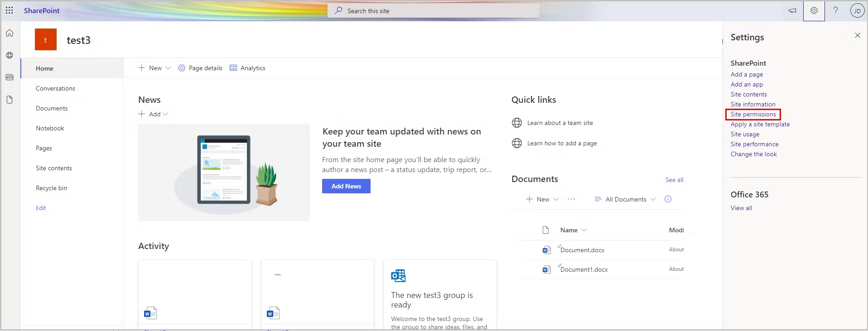Open the Site performance link
868x331 pixels.
pos(754,144)
